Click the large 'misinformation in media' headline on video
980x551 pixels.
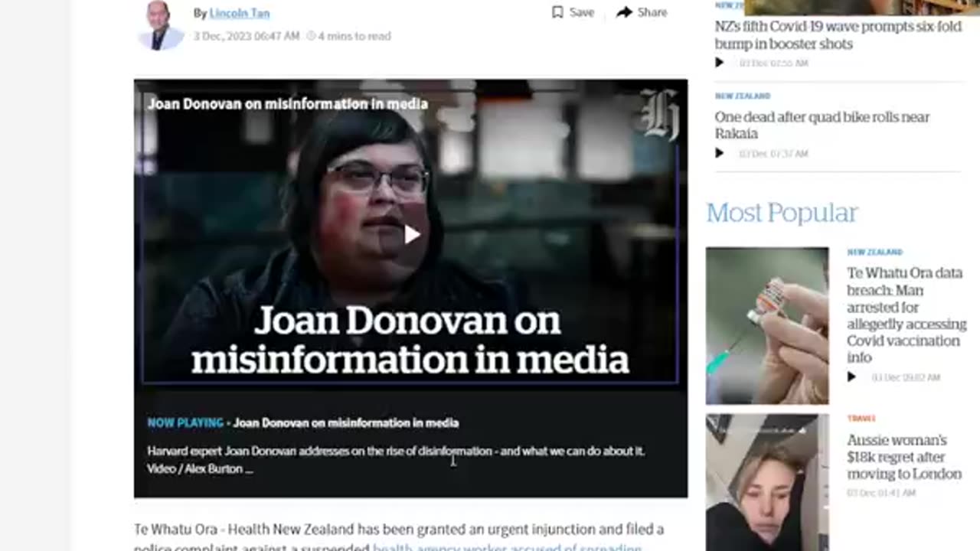click(x=410, y=360)
